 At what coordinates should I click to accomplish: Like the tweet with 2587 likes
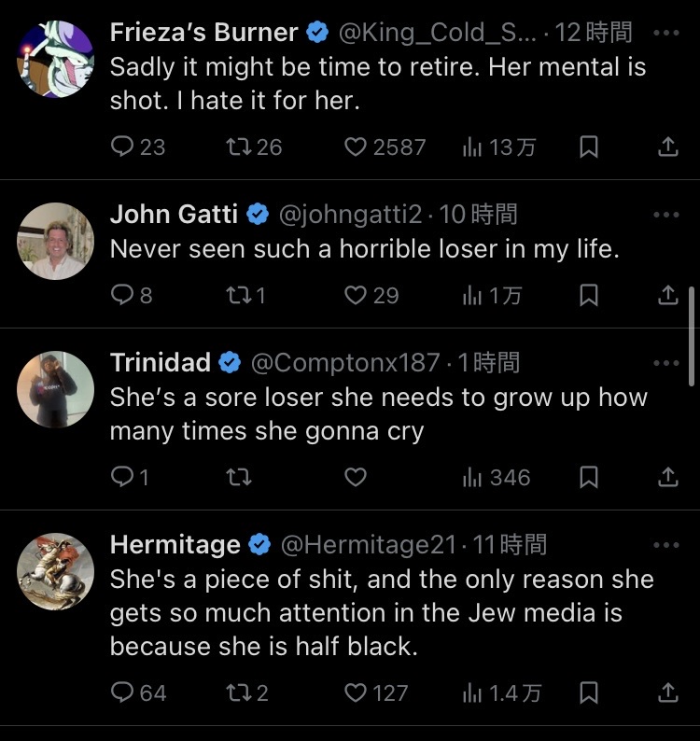(385, 147)
